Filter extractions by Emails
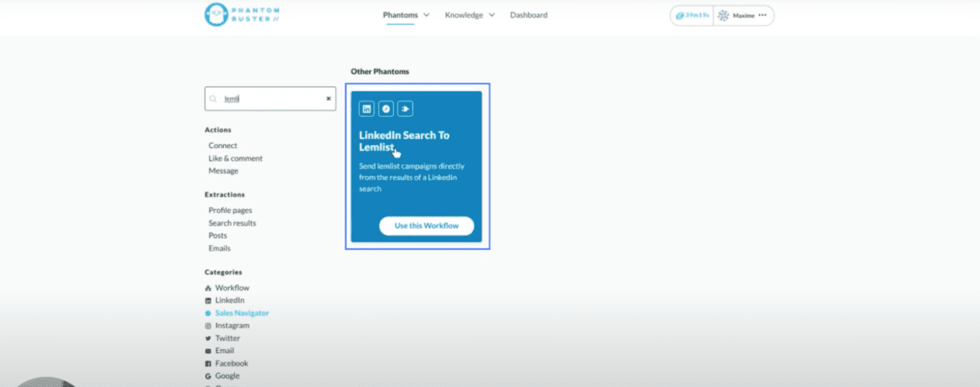980x387 pixels. tap(219, 248)
